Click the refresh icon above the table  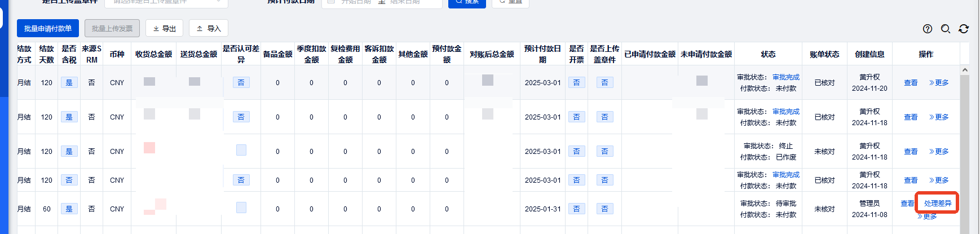964,29
